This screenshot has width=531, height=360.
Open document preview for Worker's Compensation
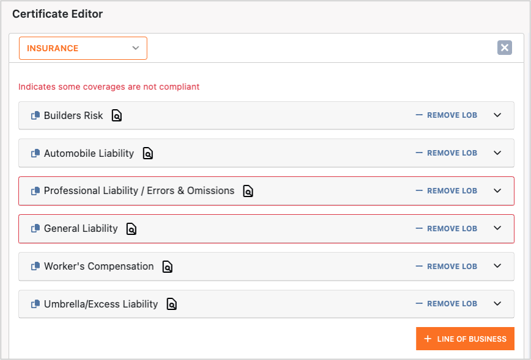pyautogui.click(x=167, y=267)
